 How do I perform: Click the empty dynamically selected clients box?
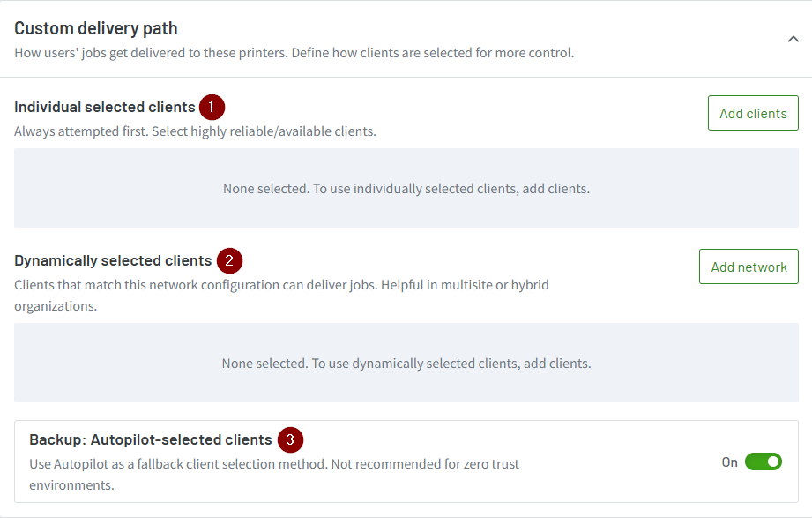[406, 363]
